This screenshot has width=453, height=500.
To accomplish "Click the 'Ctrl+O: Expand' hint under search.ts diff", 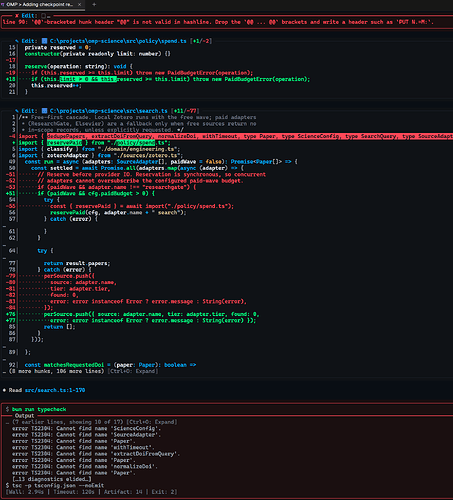I will [x=133, y=371].
